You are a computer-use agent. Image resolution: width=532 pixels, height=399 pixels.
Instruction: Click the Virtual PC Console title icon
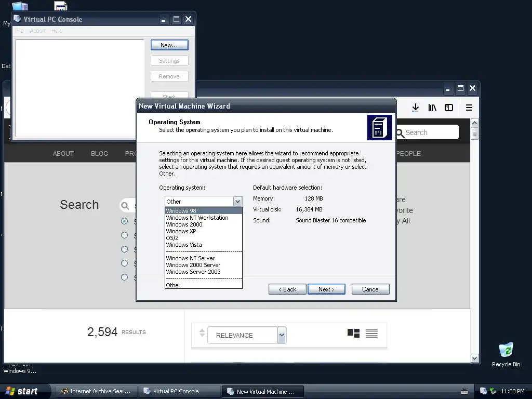[17, 19]
